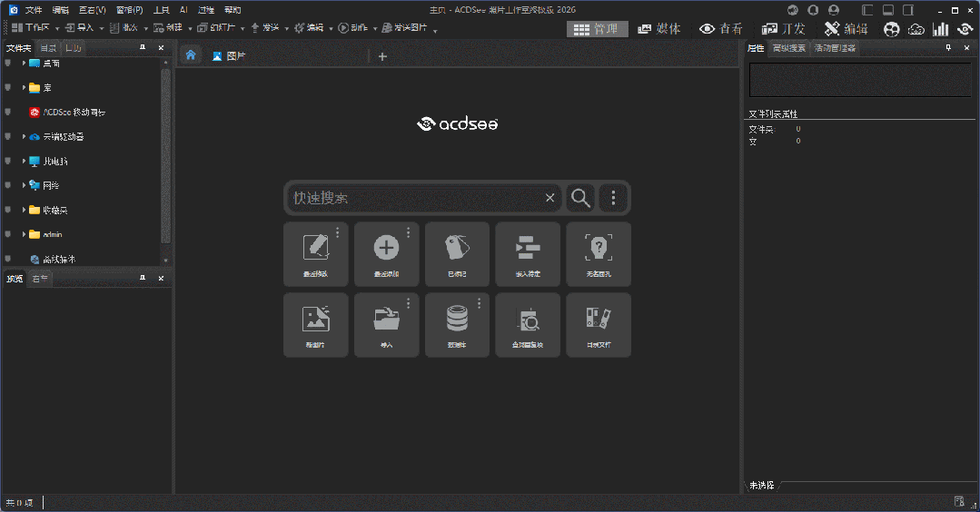The width and height of the screenshot is (980, 512).
Task: Open the 文件 menu
Action: pos(34,10)
